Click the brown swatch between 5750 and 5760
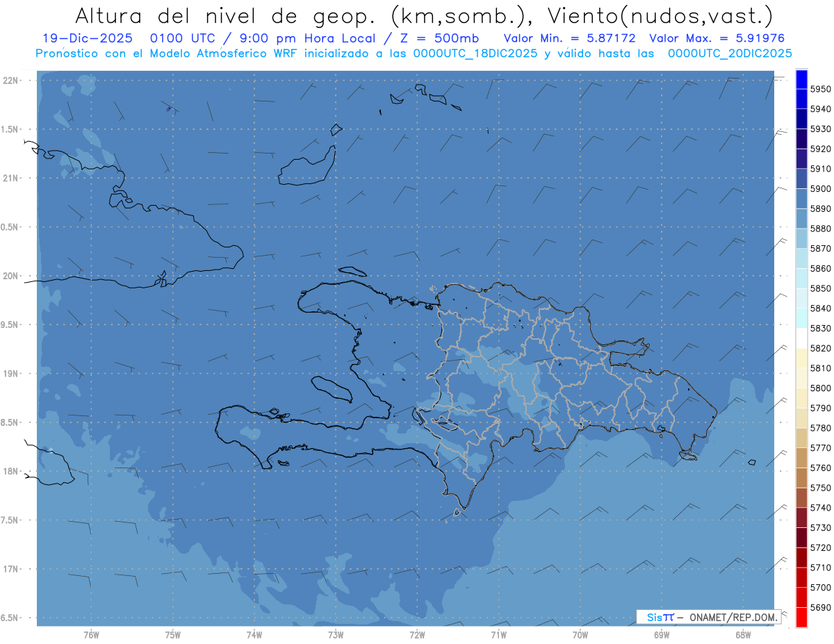The width and height of the screenshot is (834, 644). [801, 477]
